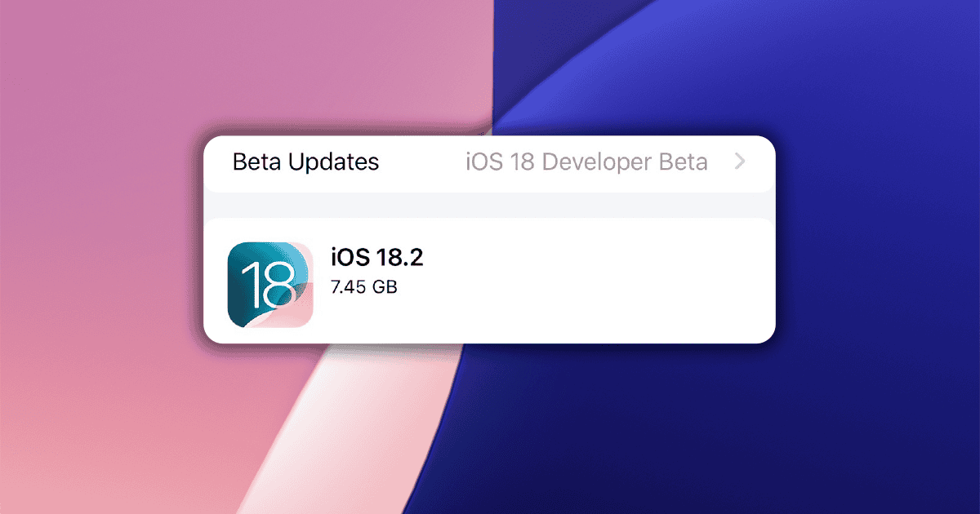Click empty space in the Beta Updates row
The height and width of the screenshot is (514, 980).
pyautogui.click(x=421, y=162)
